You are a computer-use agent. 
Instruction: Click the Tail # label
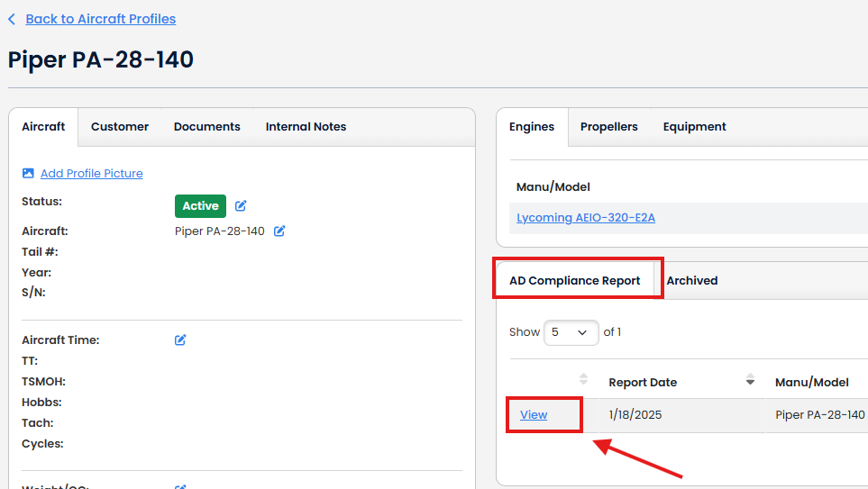(x=40, y=251)
